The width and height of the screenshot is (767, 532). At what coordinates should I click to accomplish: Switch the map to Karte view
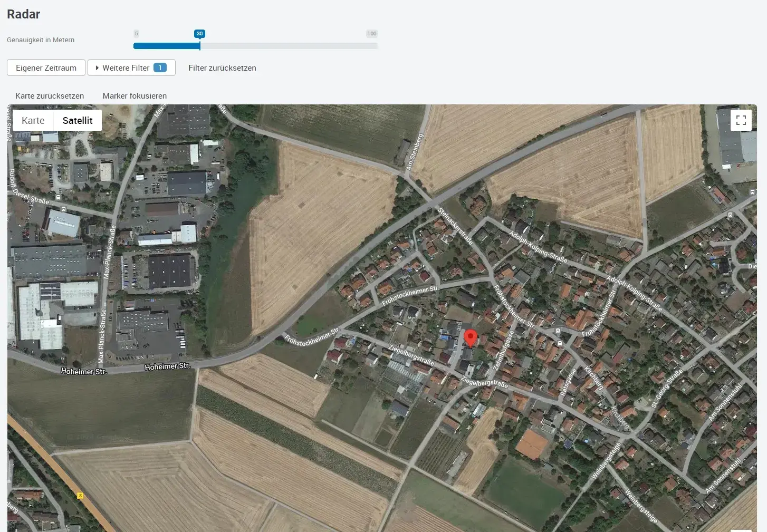point(33,120)
